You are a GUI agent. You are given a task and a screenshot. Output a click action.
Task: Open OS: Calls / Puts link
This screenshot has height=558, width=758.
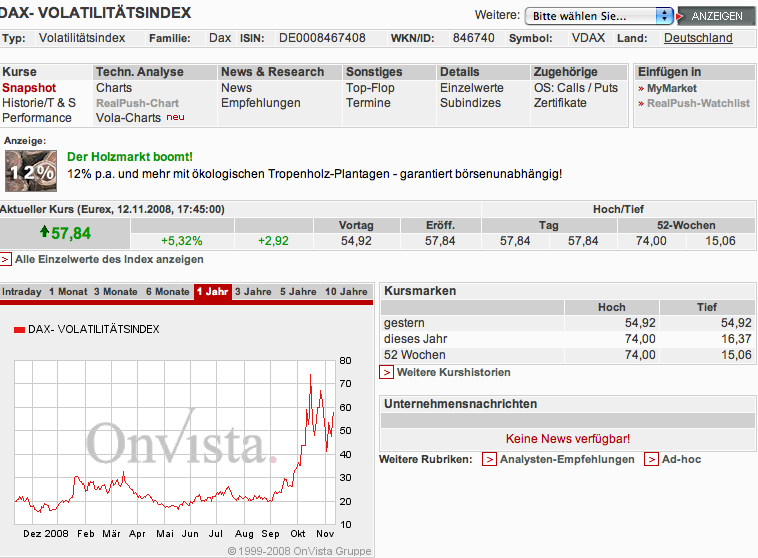tap(575, 88)
